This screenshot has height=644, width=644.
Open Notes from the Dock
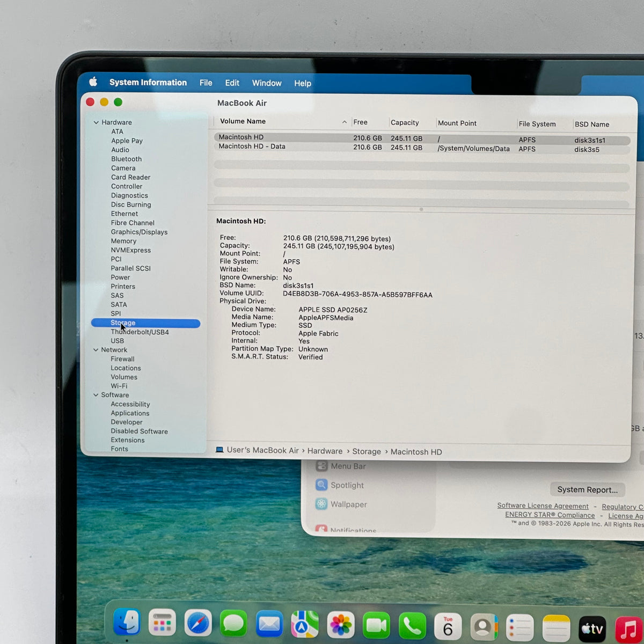pos(556,628)
